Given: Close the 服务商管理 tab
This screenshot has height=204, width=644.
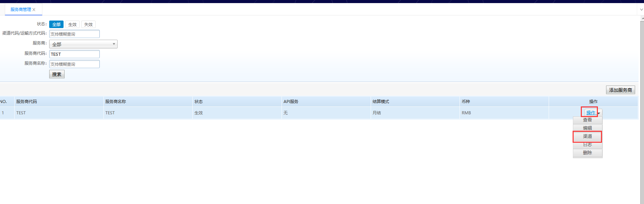Looking at the screenshot, I should [34, 10].
